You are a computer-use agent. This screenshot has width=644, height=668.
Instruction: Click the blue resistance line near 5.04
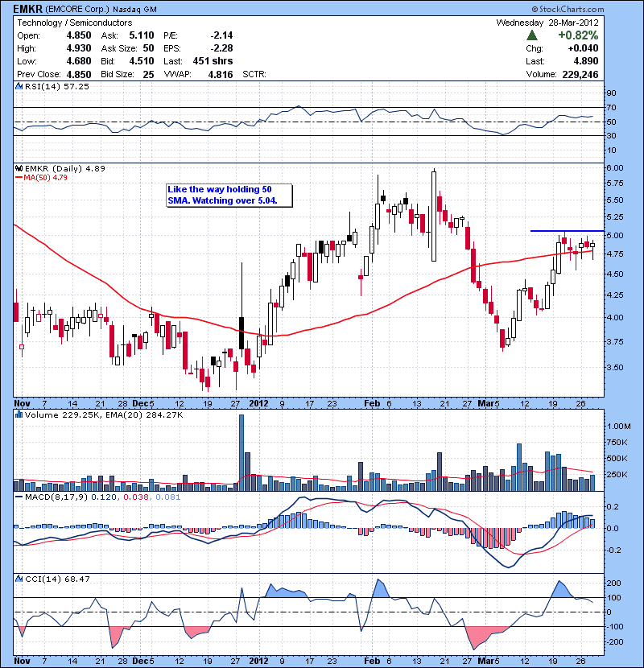[x=567, y=231]
